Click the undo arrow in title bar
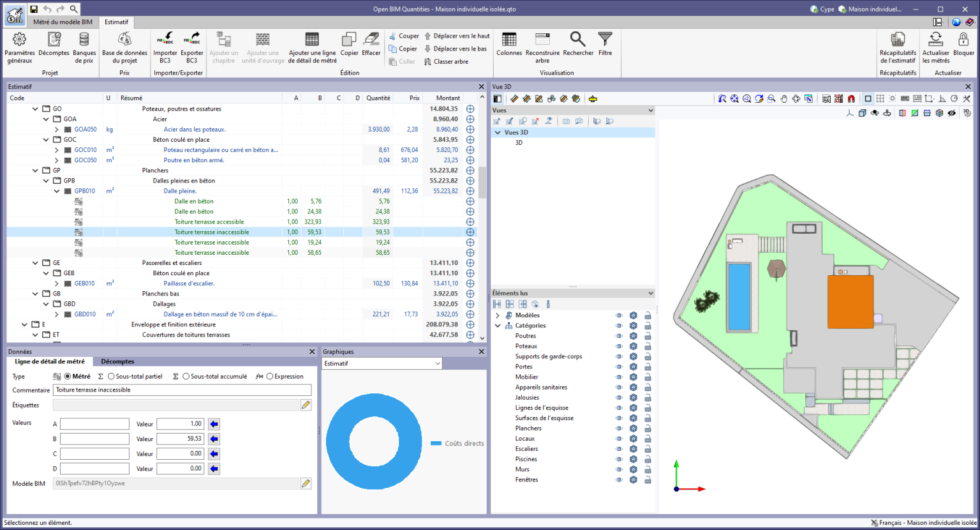This screenshot has height=530, width=980. [47, 9]
